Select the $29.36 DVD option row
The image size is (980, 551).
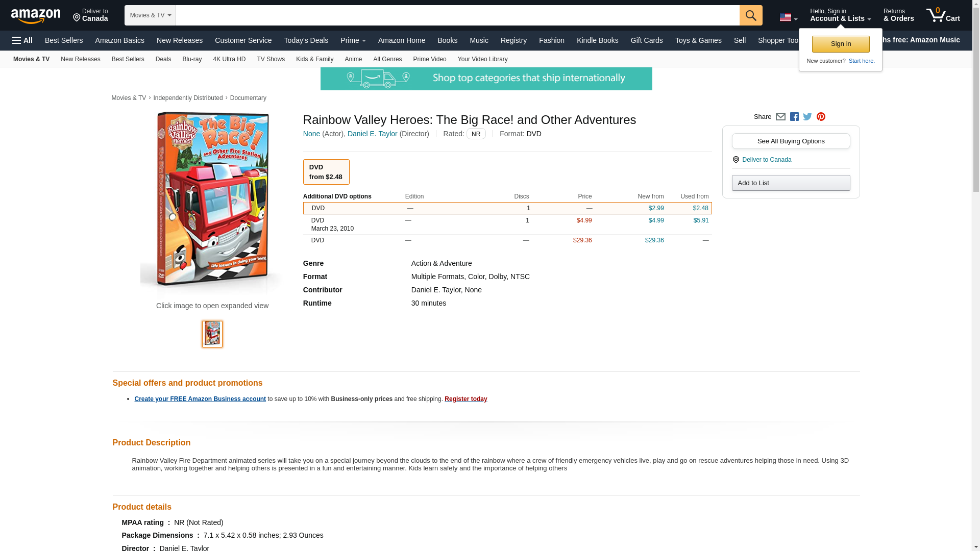(x=507, y=240)
